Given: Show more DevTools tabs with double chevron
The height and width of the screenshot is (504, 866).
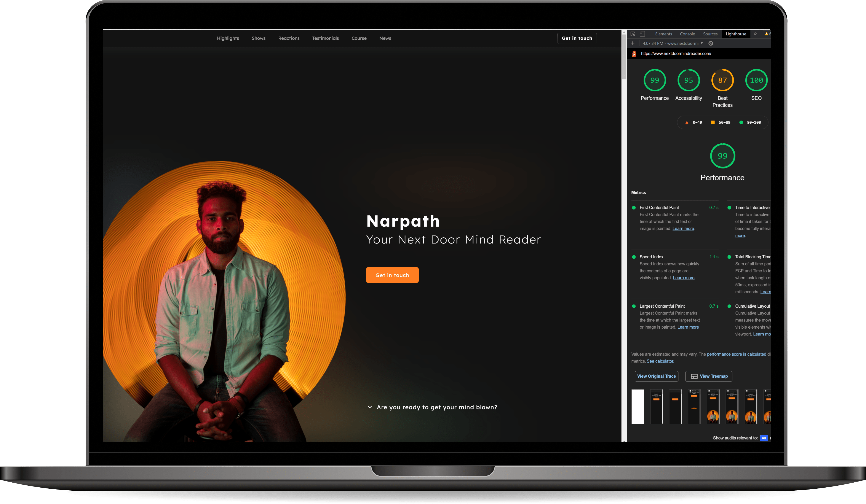Looking at the screenshot, I should coord(755,34).
